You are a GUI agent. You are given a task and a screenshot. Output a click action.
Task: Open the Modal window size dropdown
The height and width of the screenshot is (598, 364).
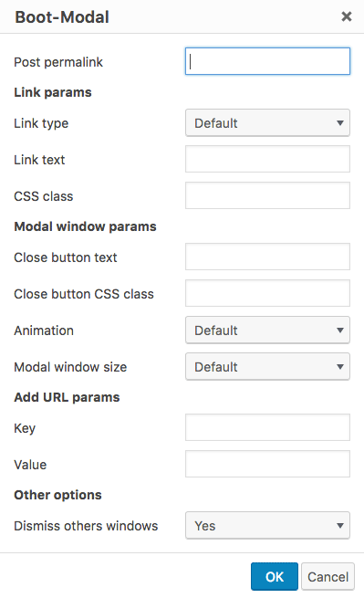267,366
